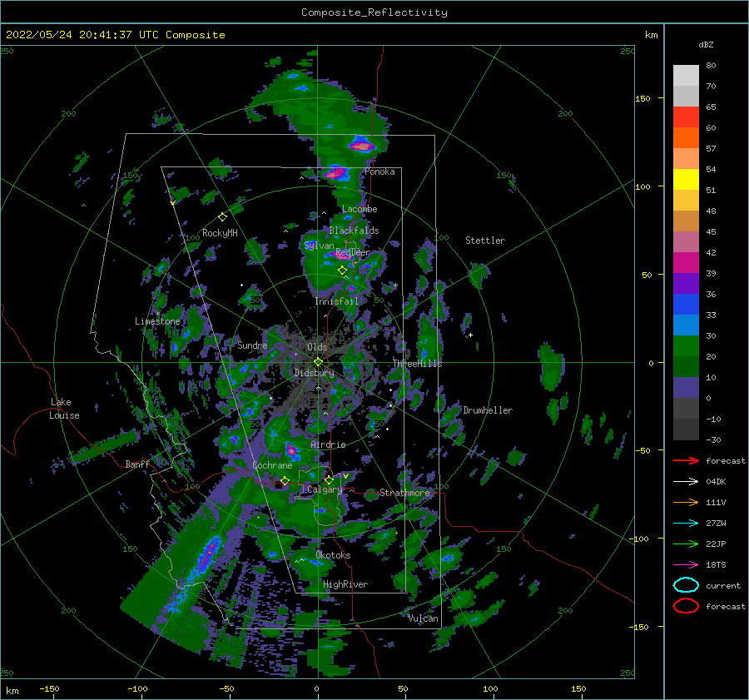Click the Ponoka city label
Viewport: 749px width, 700px height.
pos(379,171)
